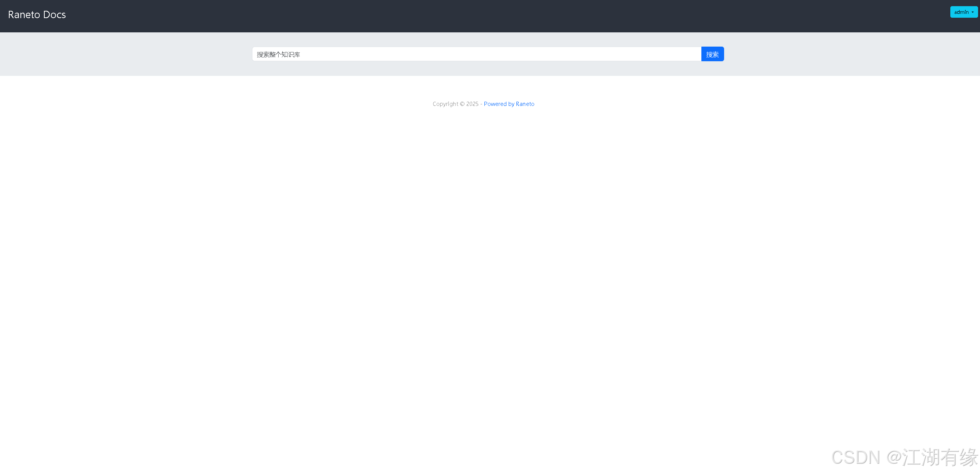Click the blue Raneto footer hyperlink

tap(509, 104)
